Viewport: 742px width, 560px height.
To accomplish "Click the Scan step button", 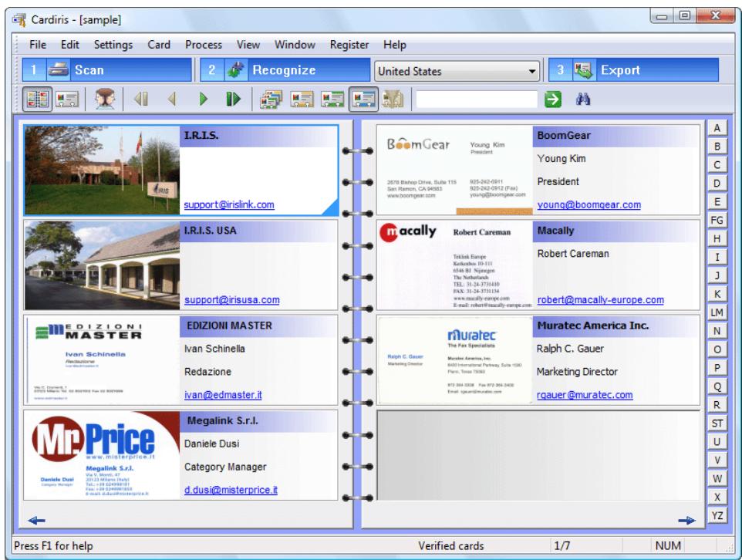I will 107,70.
